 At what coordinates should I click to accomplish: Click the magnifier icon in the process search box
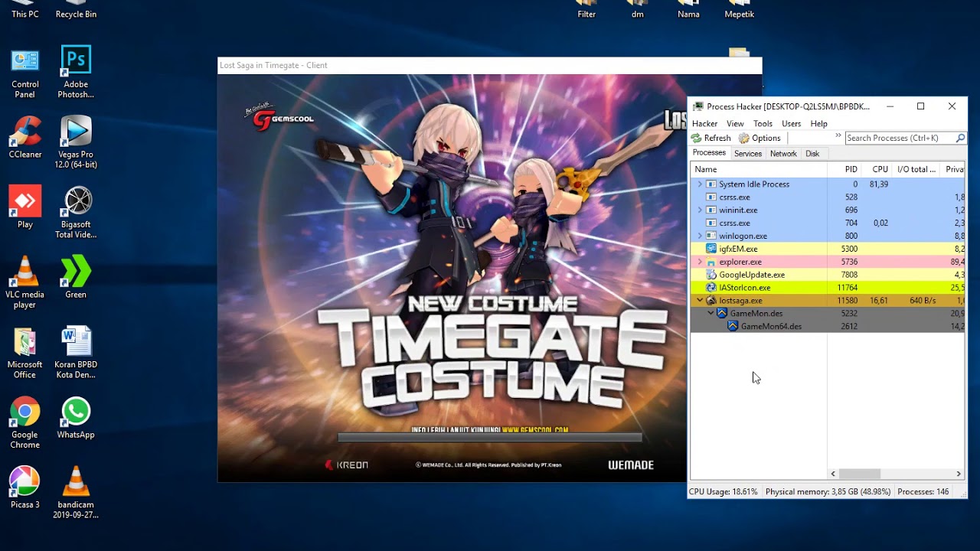[960, 138]
